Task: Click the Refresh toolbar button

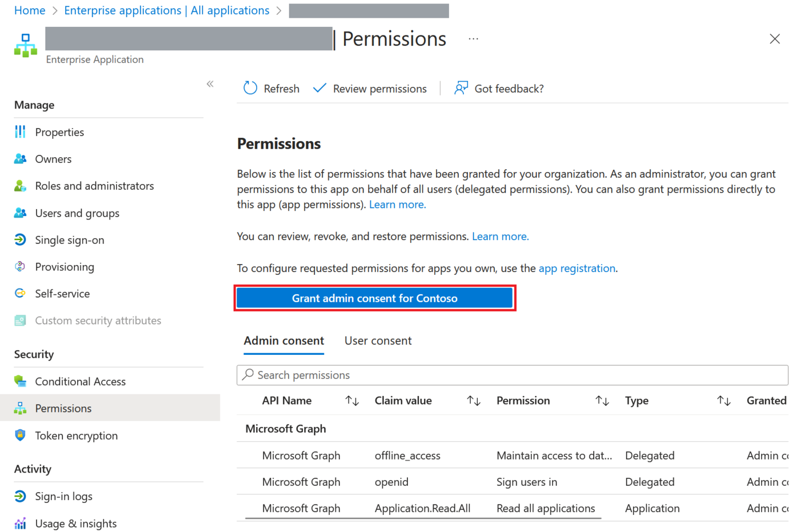Action: [x=271, y=89]
